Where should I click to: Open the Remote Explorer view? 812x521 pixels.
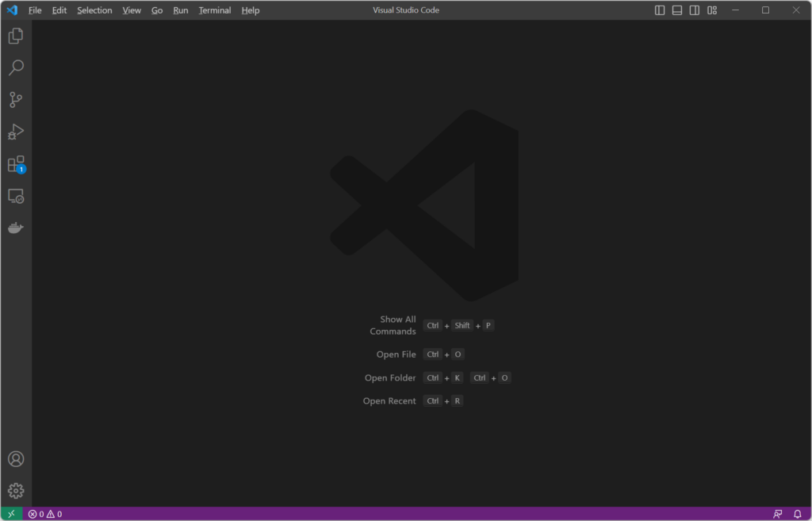(16, 197)
